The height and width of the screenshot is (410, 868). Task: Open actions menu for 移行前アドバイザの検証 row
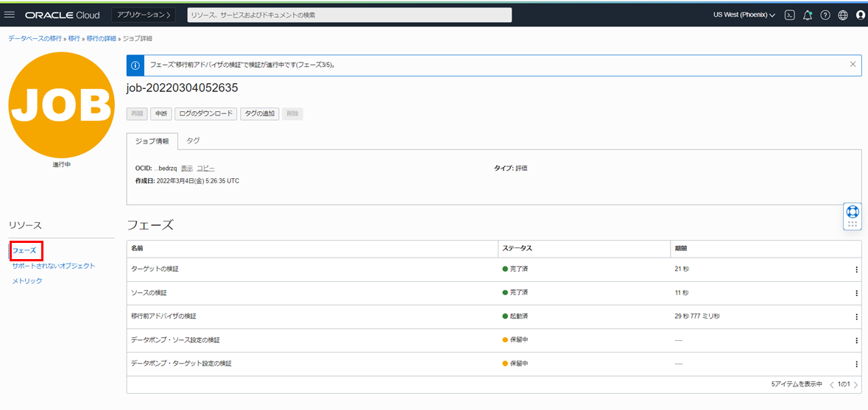click(856, 317)
